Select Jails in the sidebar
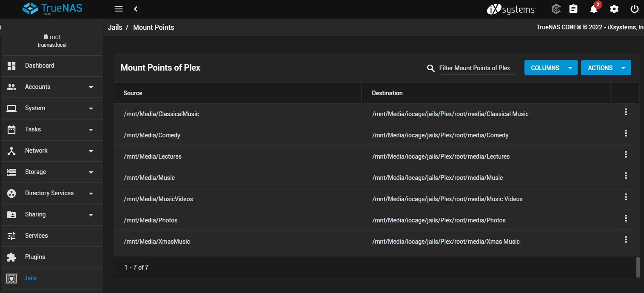 (31, 278)
